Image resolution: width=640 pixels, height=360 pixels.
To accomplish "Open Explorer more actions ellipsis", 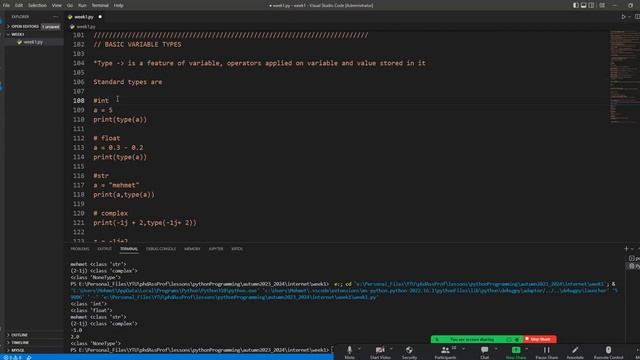I will tap(56, 17).
